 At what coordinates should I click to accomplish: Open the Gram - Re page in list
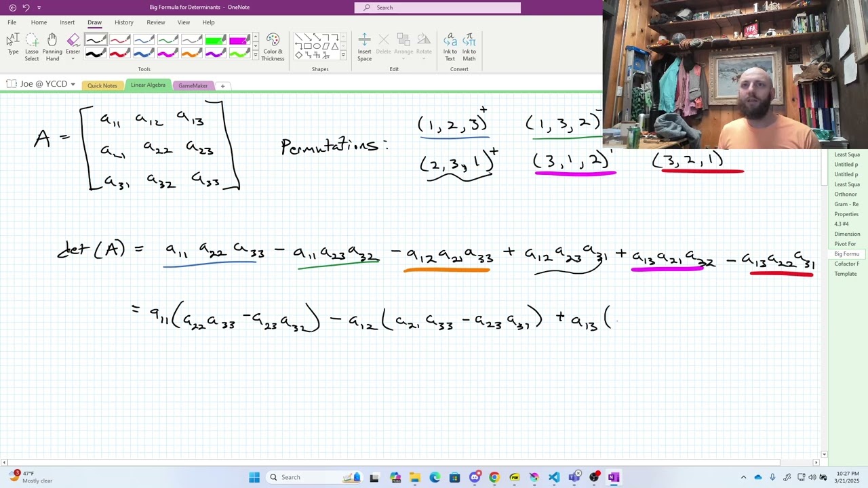pyautogui.click(x=846, y=204)
